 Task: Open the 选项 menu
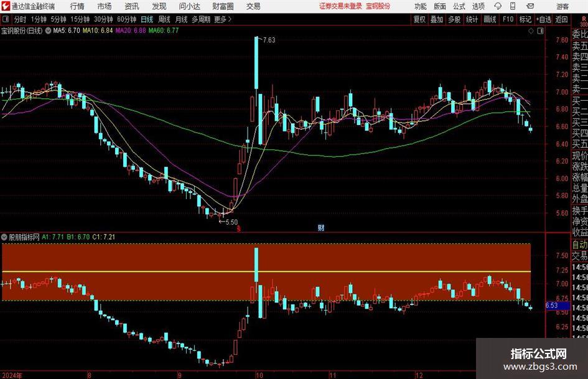click(478, 6)
